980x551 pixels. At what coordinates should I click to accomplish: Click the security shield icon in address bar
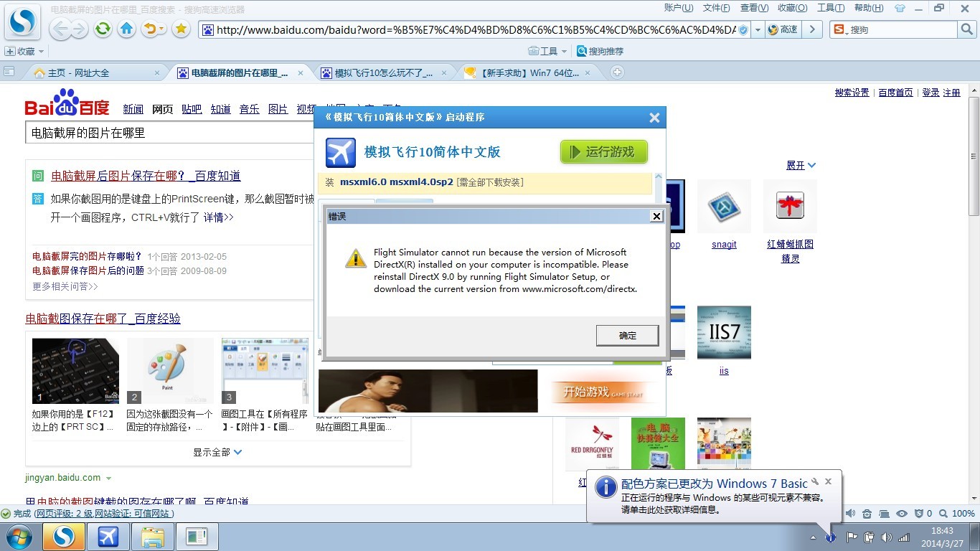point(743,30)
